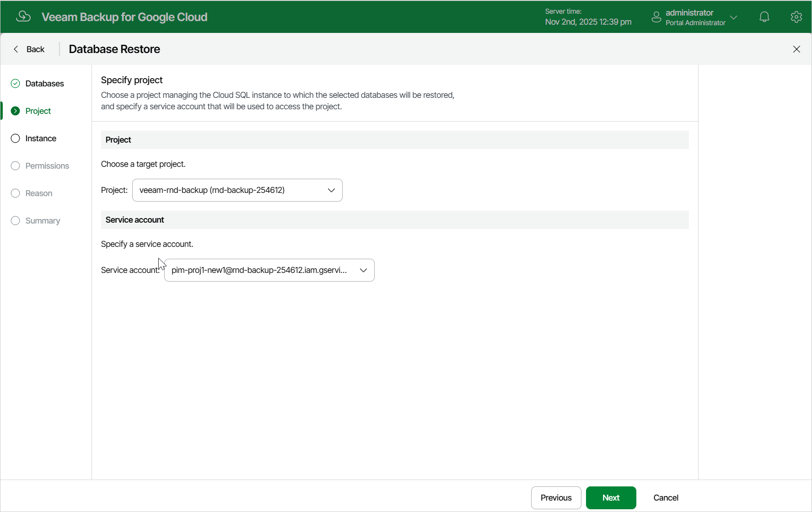This screenshot has height=512, width=812.
Task: Select the Instance step circle
Action: [16, 138]
